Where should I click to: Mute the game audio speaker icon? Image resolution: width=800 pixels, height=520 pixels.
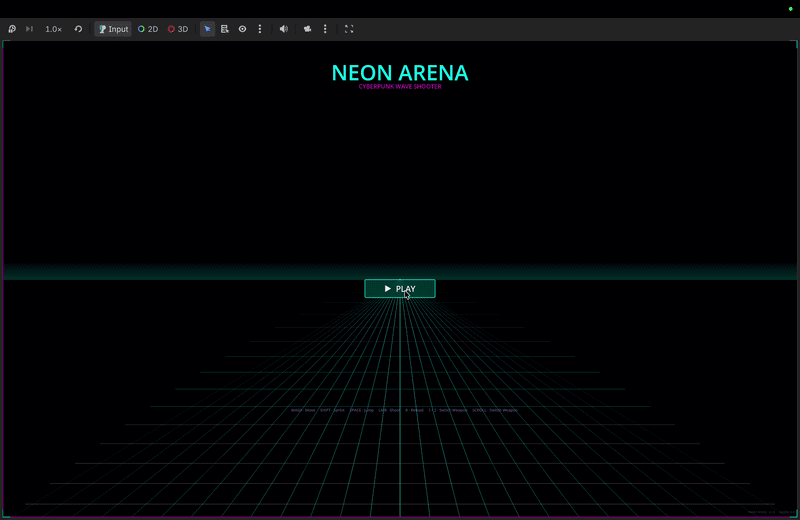tap(284, 29)
